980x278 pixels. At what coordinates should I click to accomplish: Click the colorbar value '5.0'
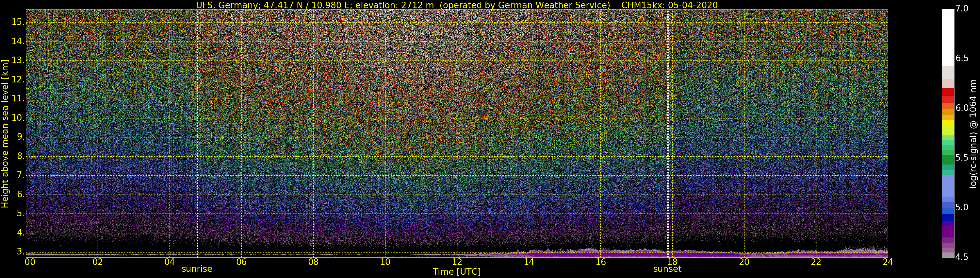coord(962,207)
